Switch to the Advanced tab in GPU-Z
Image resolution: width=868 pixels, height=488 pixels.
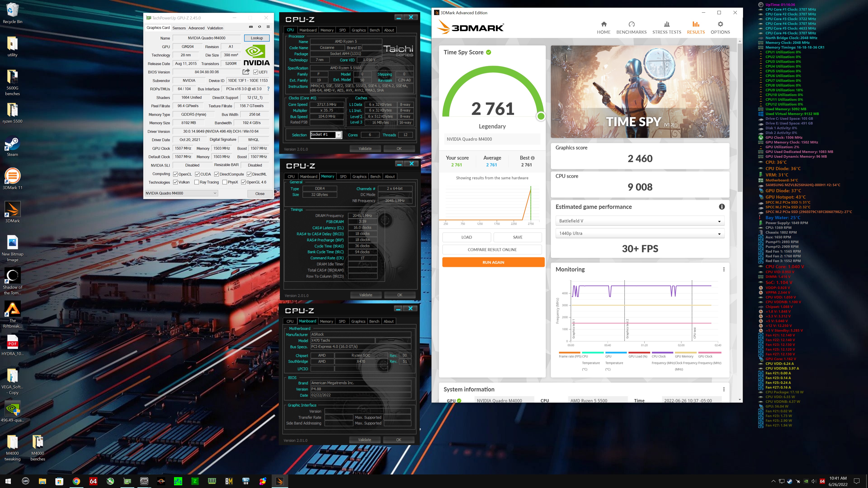(x=196, y=28)
